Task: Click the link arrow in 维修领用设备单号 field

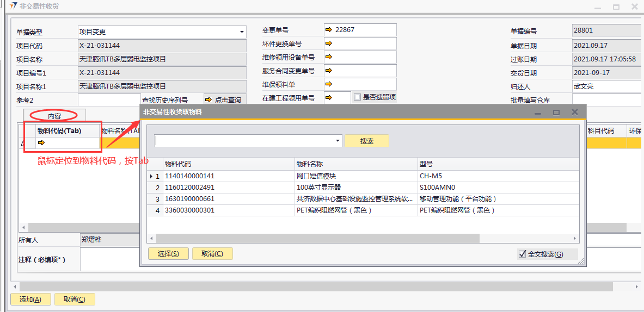Action: pos(328,57)
